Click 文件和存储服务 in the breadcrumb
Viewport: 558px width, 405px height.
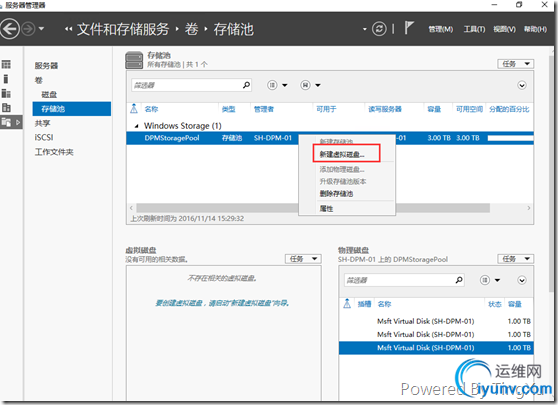click(x=123, y=29)
